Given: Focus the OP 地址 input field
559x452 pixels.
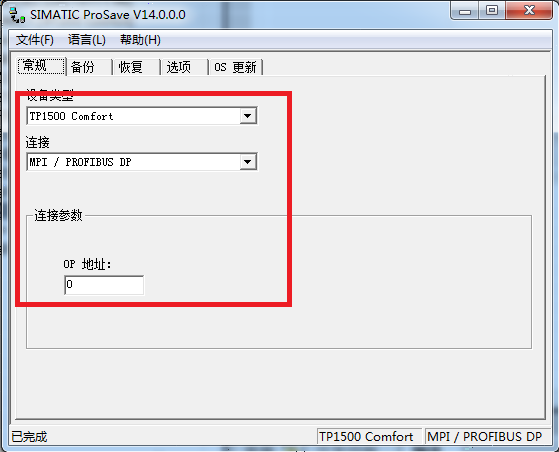Looking at the screenshot, I should point(104,285).
